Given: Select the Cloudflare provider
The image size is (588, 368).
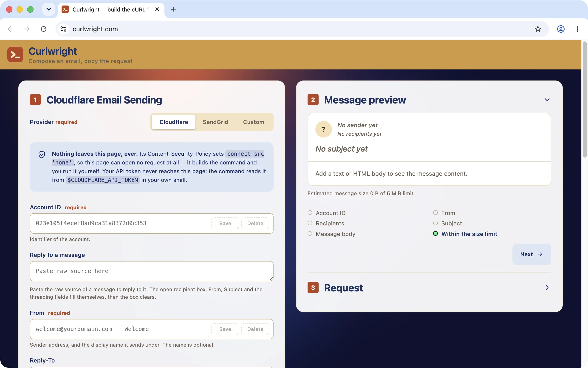Looking at the screenshot, I should coord(174,122).
